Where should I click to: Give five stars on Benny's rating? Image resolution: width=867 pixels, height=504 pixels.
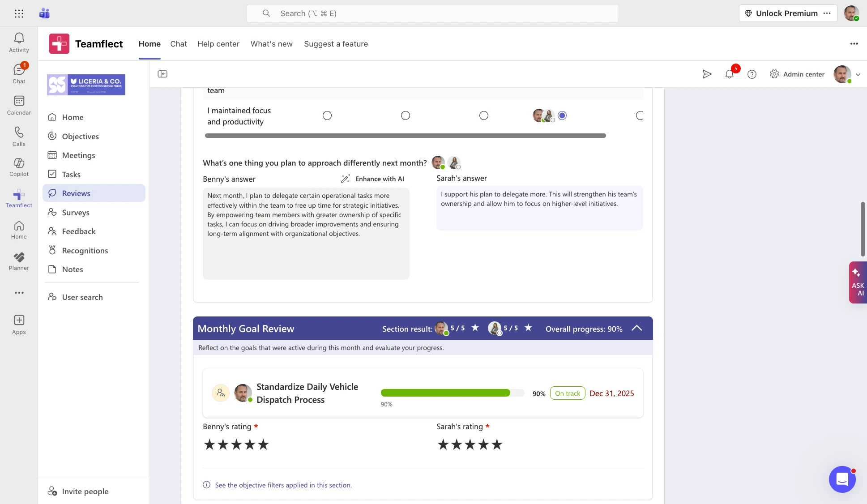[x=263, y=444]
